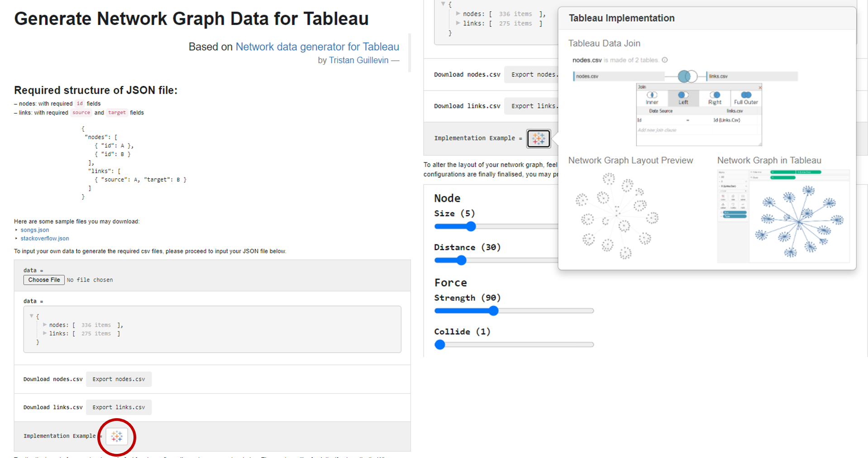The width and height of the screenshot is (868, 458).
Task: Open Tristan Guillevin's author link
Action: [358, 60]
